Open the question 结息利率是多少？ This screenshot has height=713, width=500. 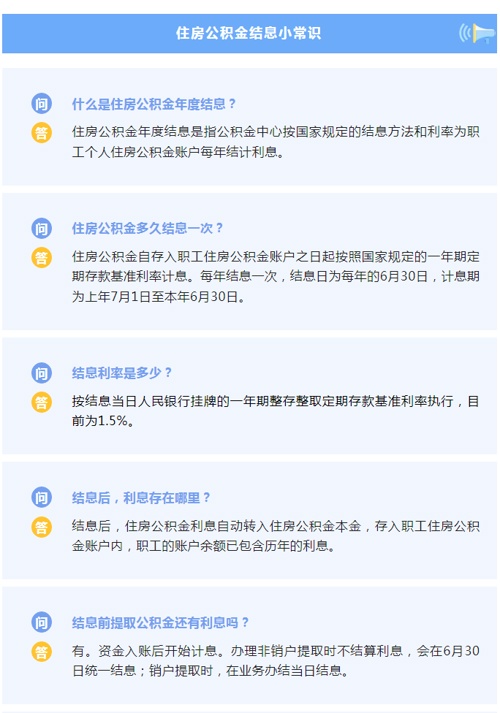tap(122, 373)
